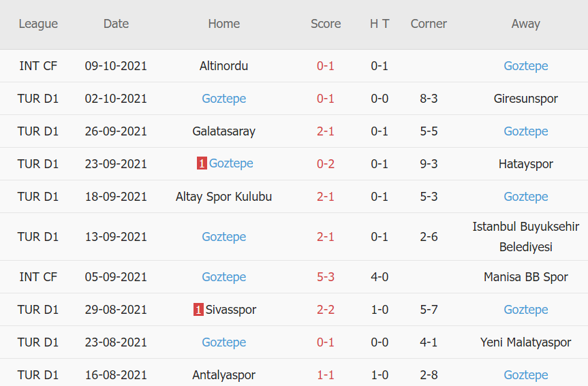
Task: Click the Date column header
Action: point(116,24)
